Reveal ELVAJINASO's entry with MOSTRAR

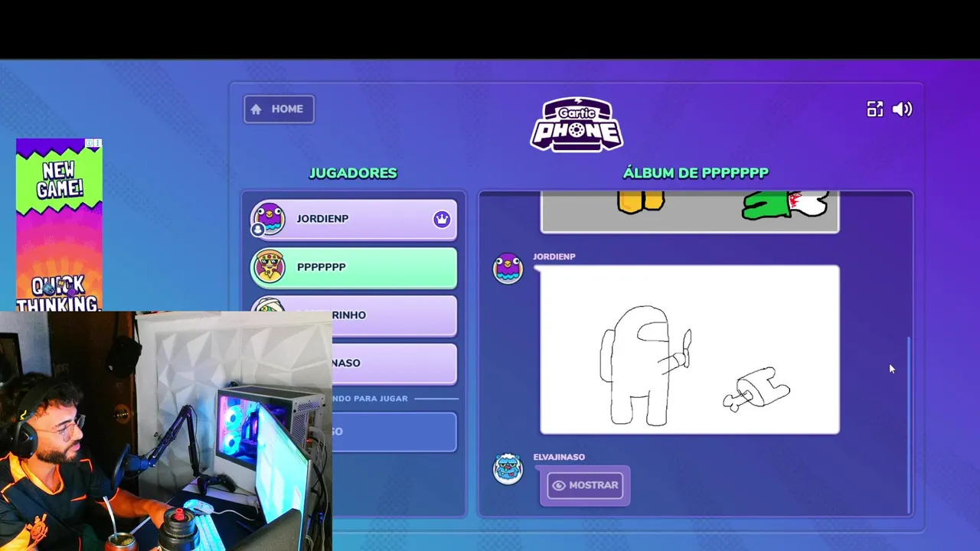[585, 485]
